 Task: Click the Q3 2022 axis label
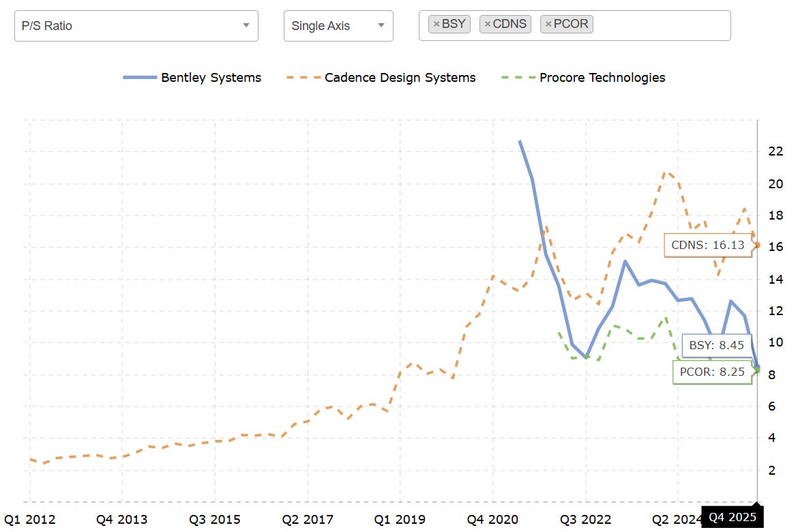click(585, 520)
